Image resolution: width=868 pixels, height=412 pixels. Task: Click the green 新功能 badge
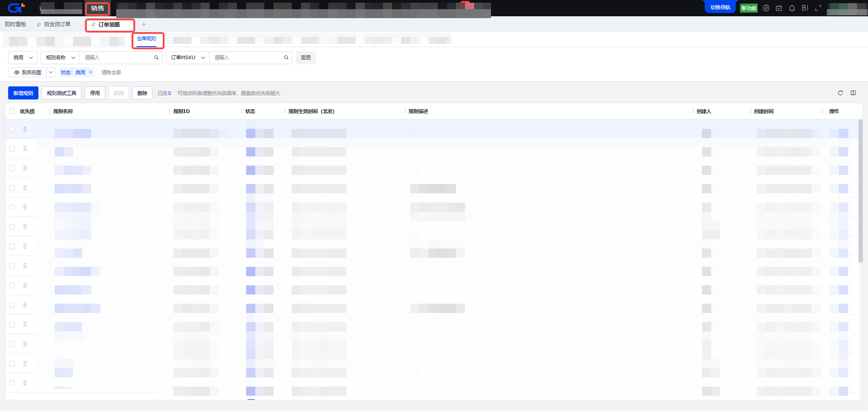click(749, 8)
